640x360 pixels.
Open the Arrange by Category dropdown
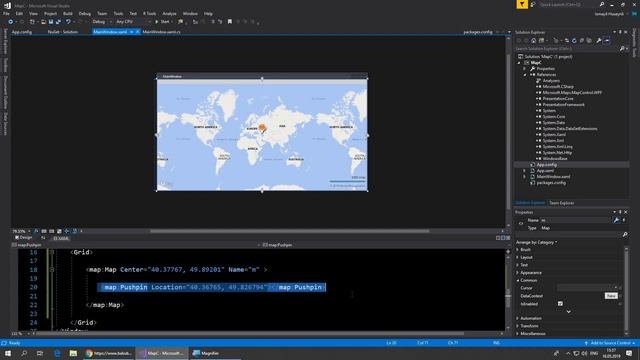pos(536,242)
